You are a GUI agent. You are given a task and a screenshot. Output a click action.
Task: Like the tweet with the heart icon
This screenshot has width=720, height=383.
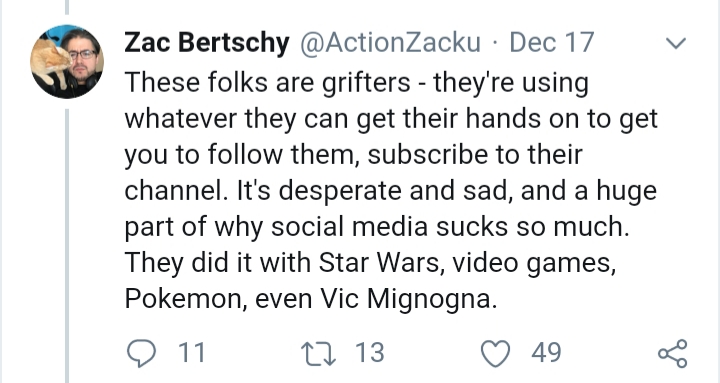[x=495, y=353]
